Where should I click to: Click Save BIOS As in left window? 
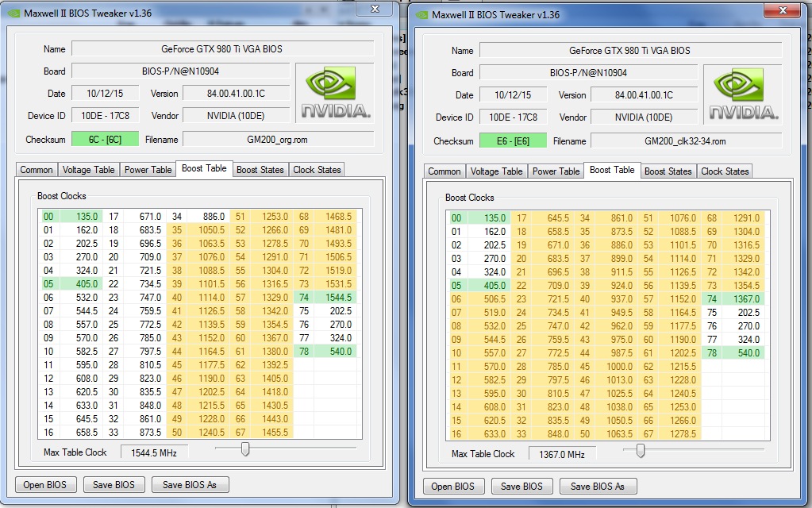(190, 485)
